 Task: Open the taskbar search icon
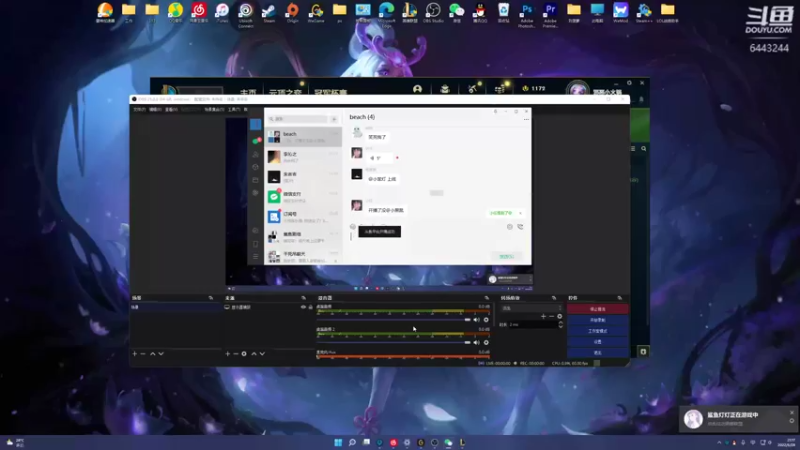tap(352, 442)
